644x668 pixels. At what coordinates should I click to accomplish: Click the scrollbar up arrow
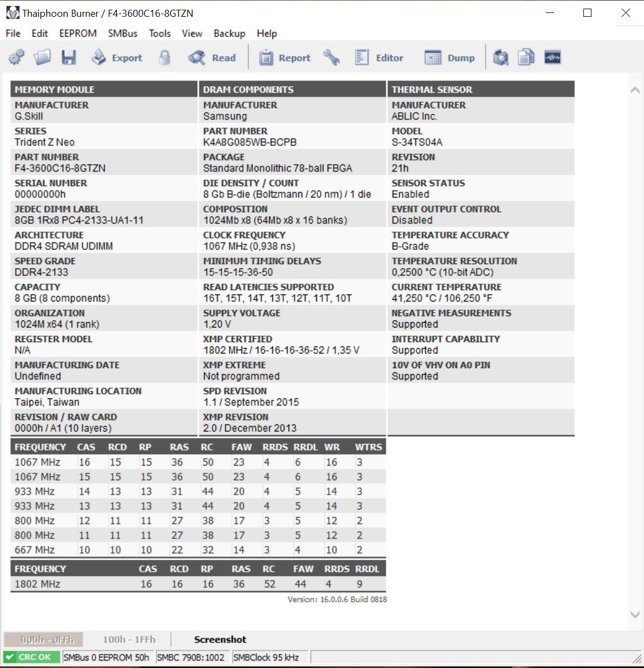635,90
